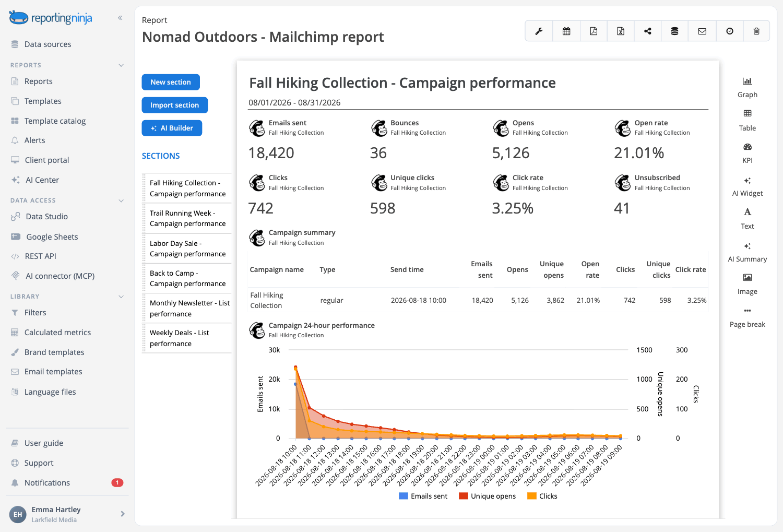Image resolution: width=783 pixels, height=532 pixels.
Task: Click the EH user avatar
Action: click(x=18, y=514)
